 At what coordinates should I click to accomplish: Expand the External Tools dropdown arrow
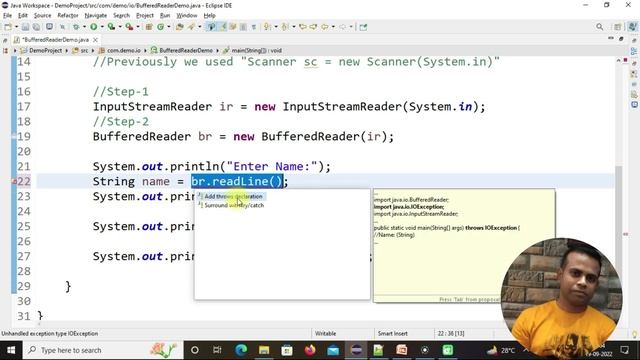tap(138, 27)
